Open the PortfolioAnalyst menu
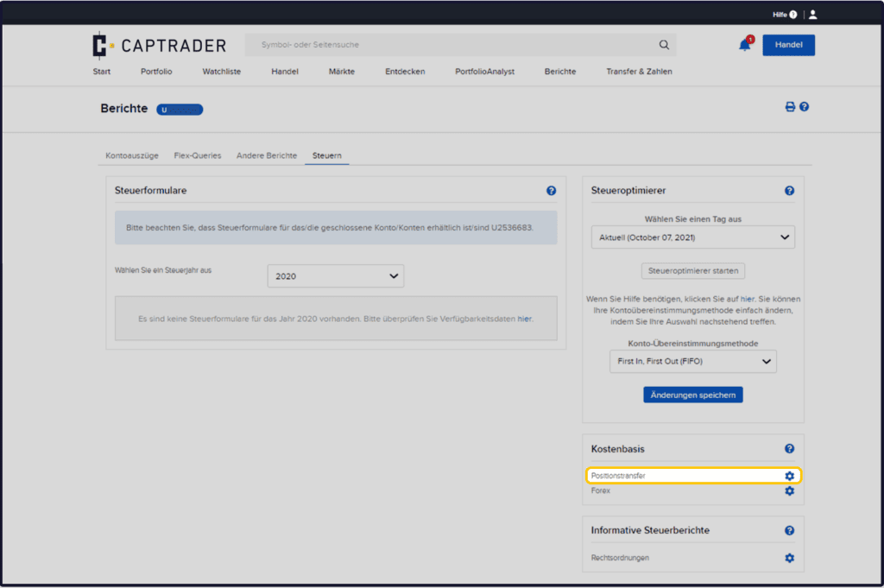The image size is (884, 588). click(x=485, y=72)
